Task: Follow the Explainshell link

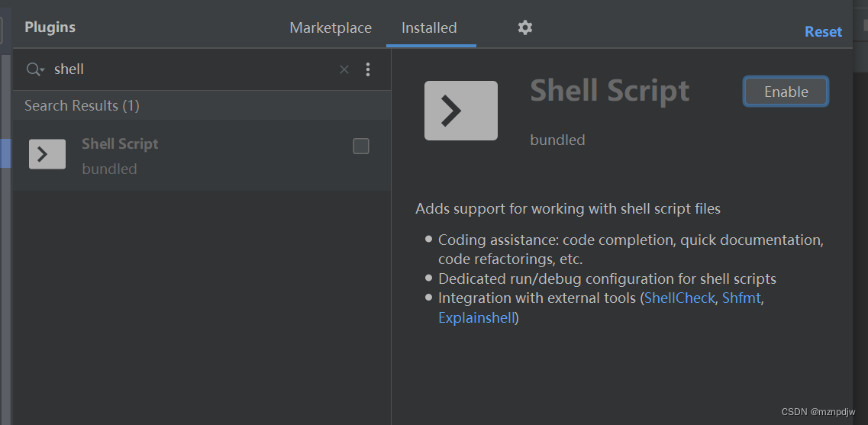Action: [x=476, y=317]
